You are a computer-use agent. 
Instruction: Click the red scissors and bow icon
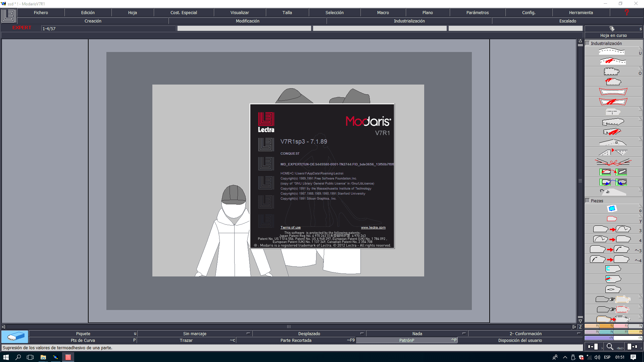[x=613, y=162]
